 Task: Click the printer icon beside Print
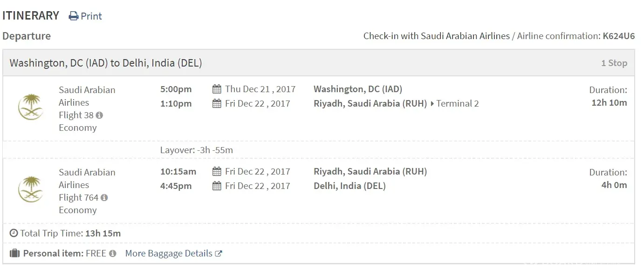[74, 16]
